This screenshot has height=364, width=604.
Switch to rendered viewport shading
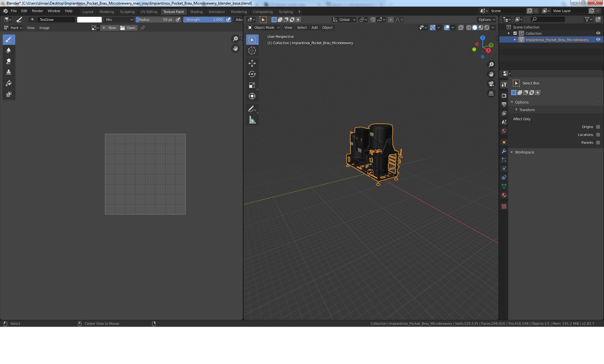tap(487, 28)
